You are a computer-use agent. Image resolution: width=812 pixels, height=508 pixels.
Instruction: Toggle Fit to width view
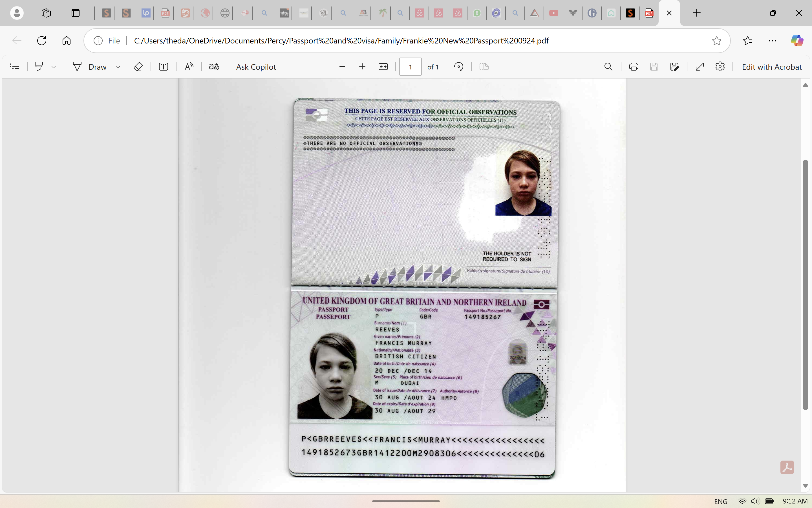pos(383,67)
